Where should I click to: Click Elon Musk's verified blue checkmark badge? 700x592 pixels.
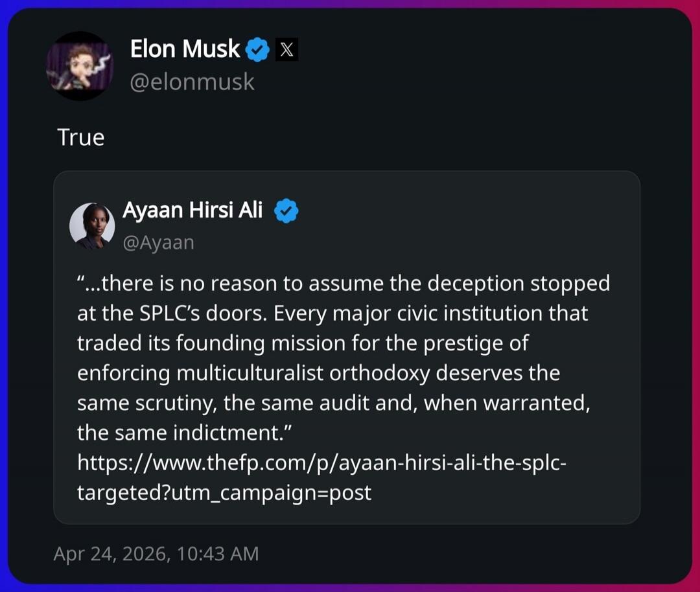(x=257, y=48)
